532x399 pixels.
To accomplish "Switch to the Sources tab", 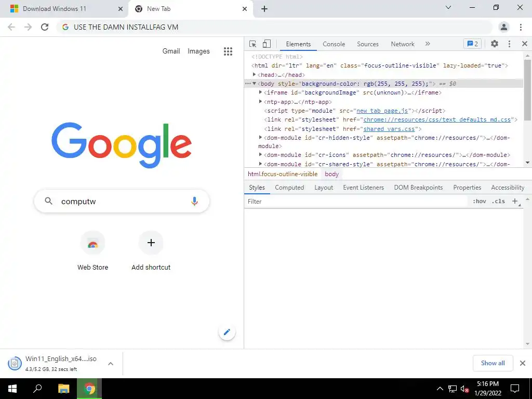I will 367,44.
